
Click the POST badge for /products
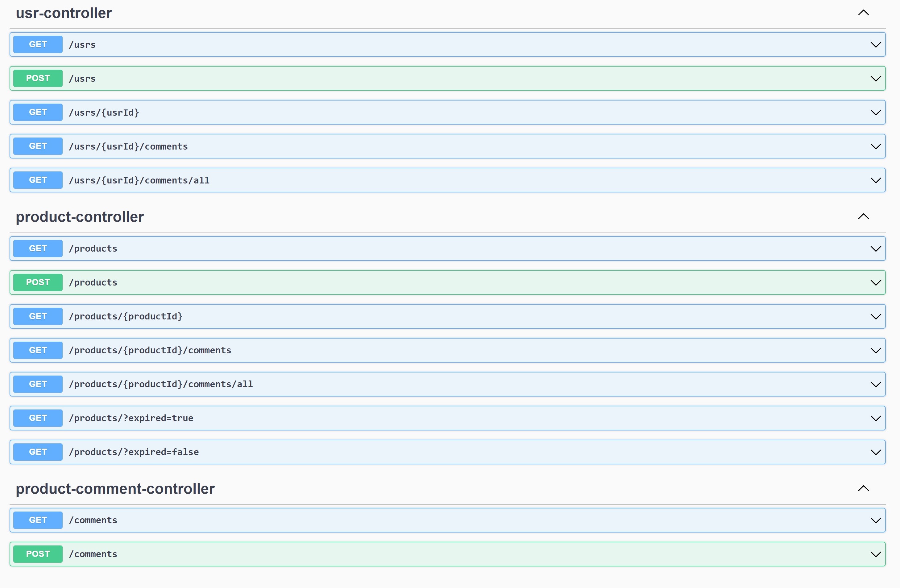[x=38, y=282]
